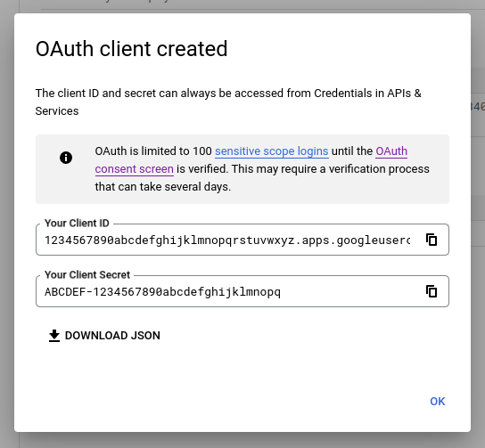Copy the Client ID to clipboard
This screenshot has width=485, height=448.
pyautogui.click(x=432, y=240)
